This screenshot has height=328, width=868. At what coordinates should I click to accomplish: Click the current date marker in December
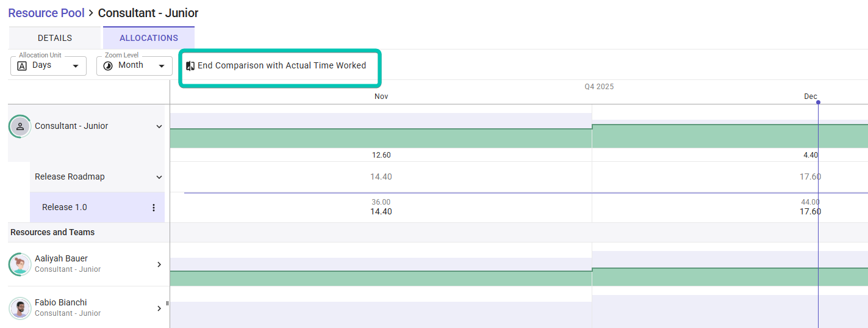pyautogui.click(x=818, y=102)
